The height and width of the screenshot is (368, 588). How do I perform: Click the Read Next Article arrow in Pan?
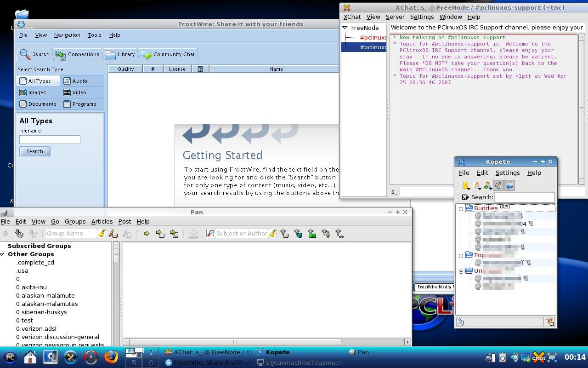coord(147,234)
